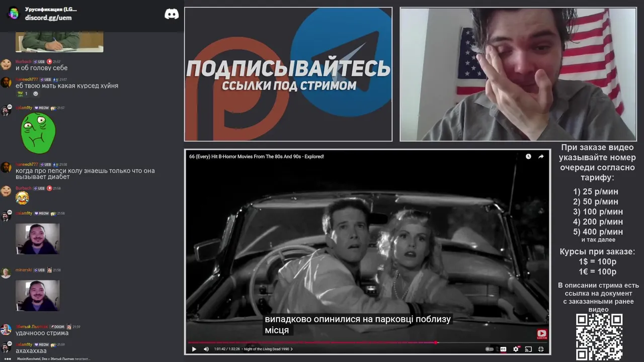
Task: Click the avatar beside the 'еб твою мать' message
Action: click(x=6, y=82)
